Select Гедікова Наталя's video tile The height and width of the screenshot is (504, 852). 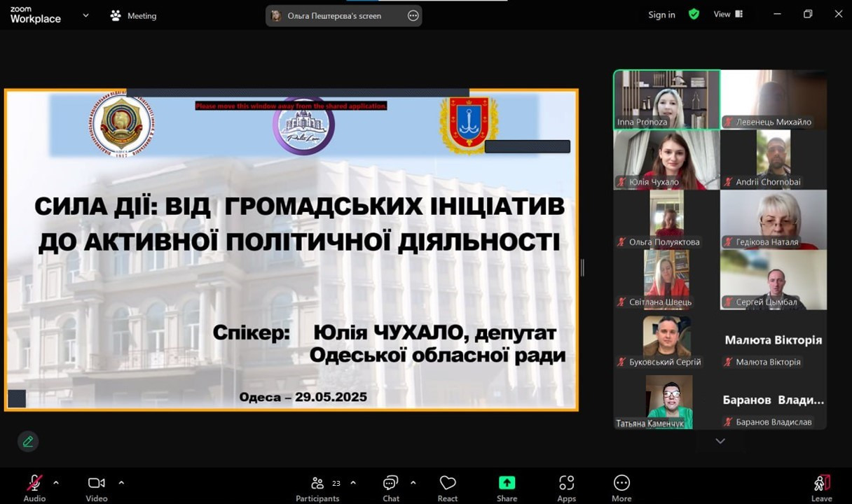[774, 220]
